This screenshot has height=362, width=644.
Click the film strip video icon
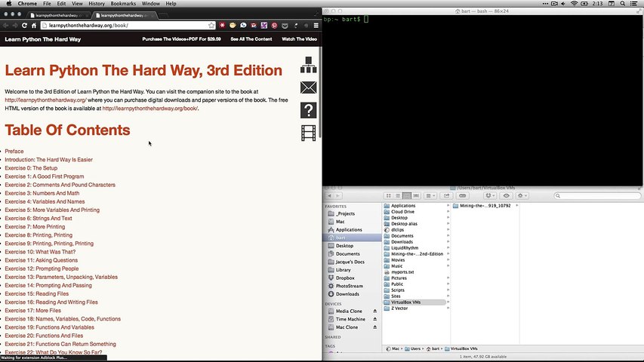[308, 133]
